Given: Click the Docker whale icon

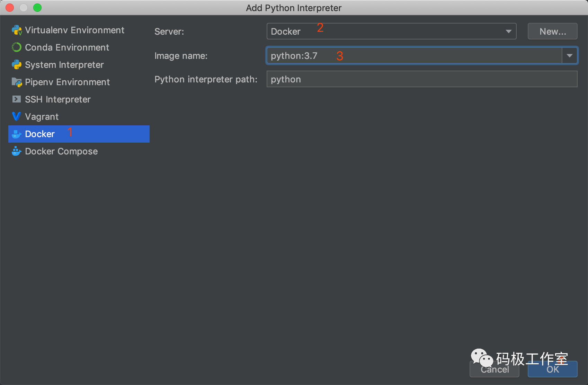Looking at the screenshot, I should pos(16,134).
